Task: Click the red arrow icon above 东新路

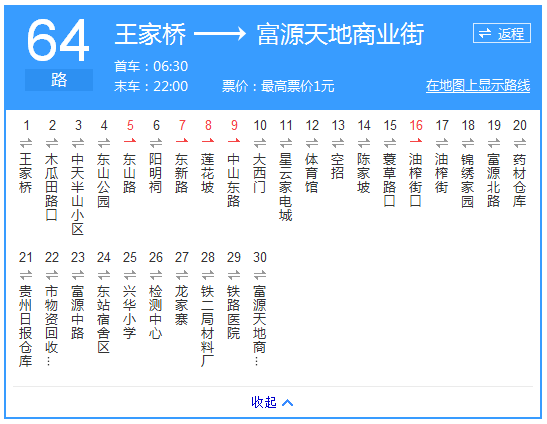Action: (x=182, y=141)
